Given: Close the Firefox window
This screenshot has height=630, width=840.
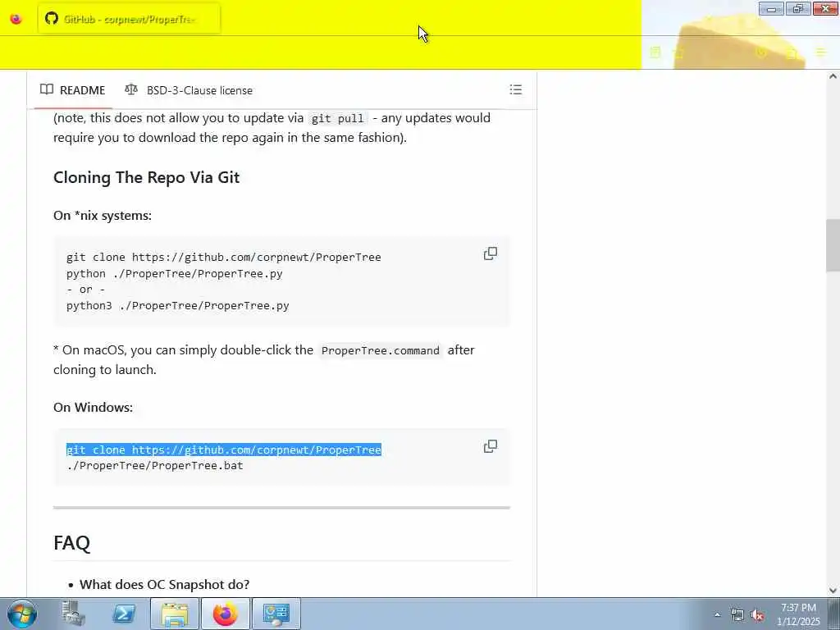Looking at the screenshot, I should point(825,8).
